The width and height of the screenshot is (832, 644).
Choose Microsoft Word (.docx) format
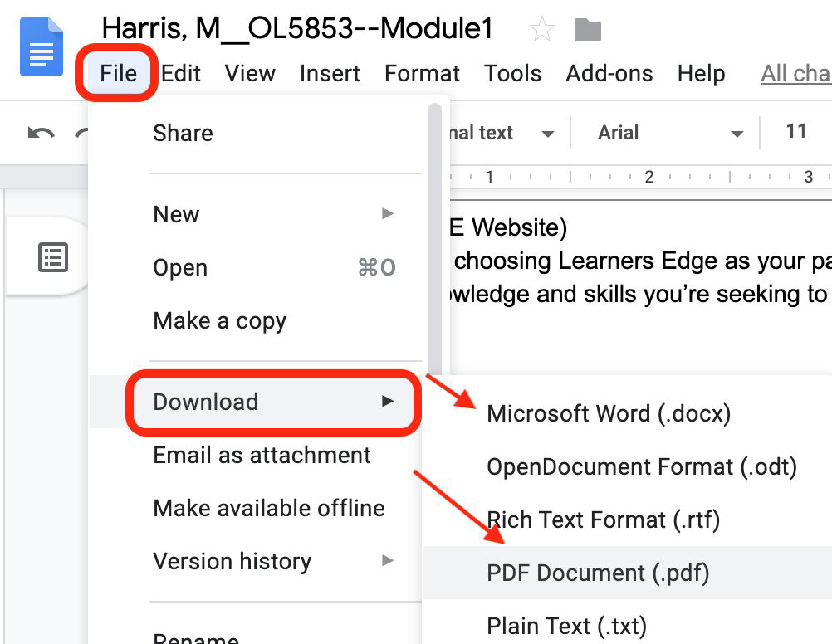(609, 413)
